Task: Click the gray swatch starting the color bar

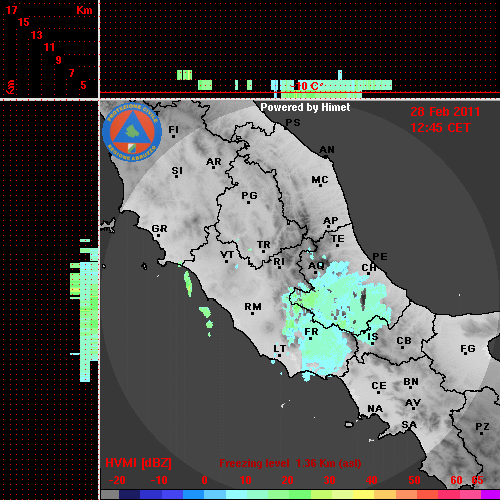Action: (110, 495)
